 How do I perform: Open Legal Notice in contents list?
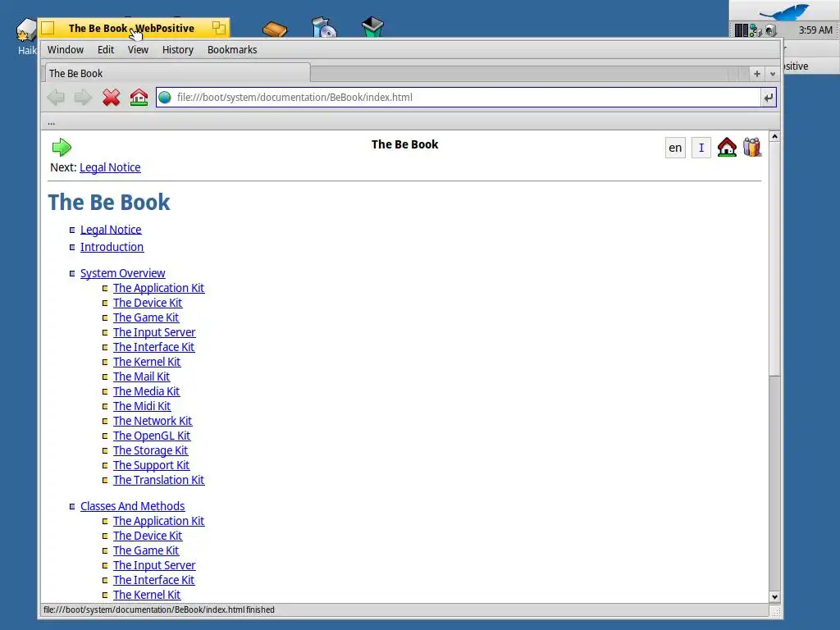[x=111, y=230]
